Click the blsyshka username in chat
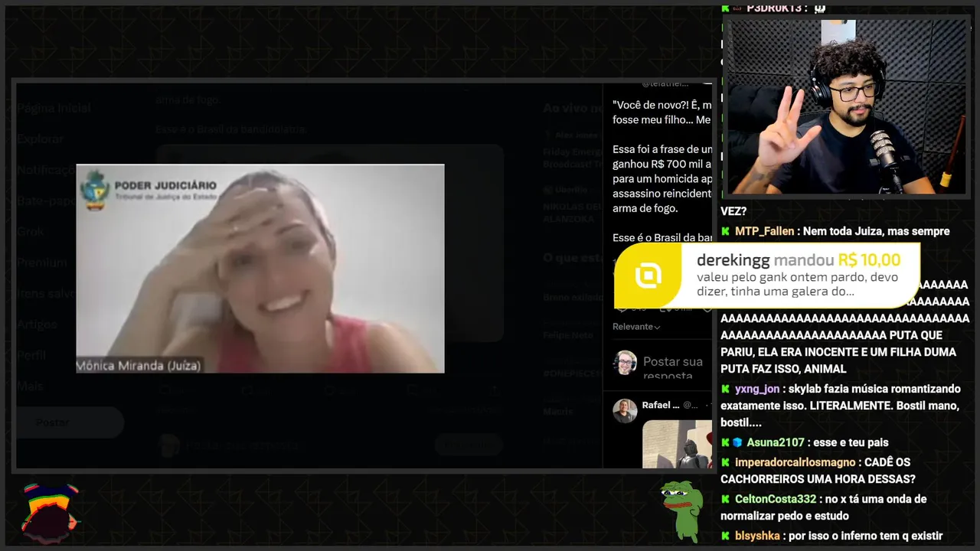 [757, 536]
